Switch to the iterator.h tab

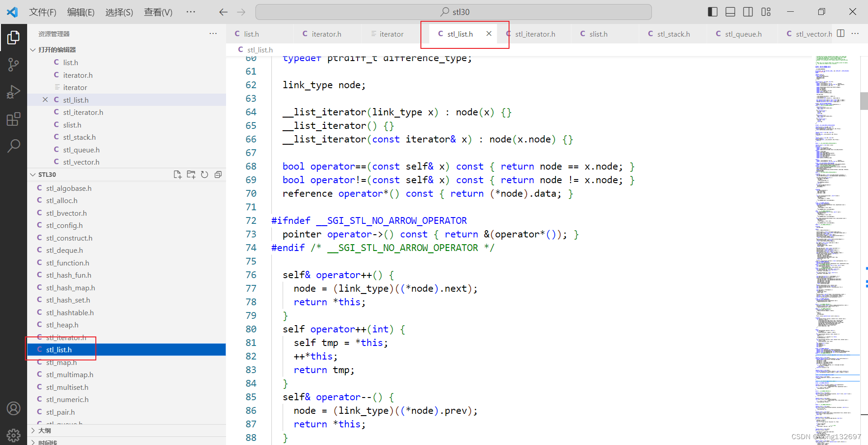tap(328, 34)
